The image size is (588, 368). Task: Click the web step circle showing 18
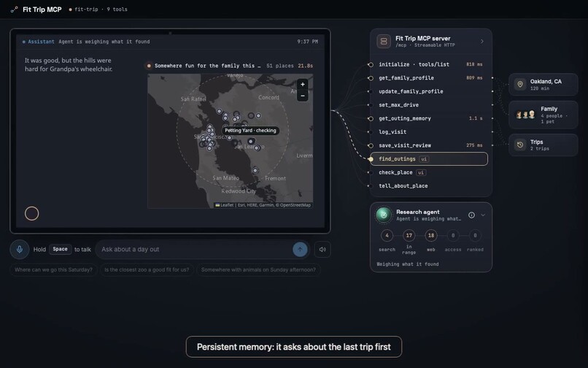431,235
